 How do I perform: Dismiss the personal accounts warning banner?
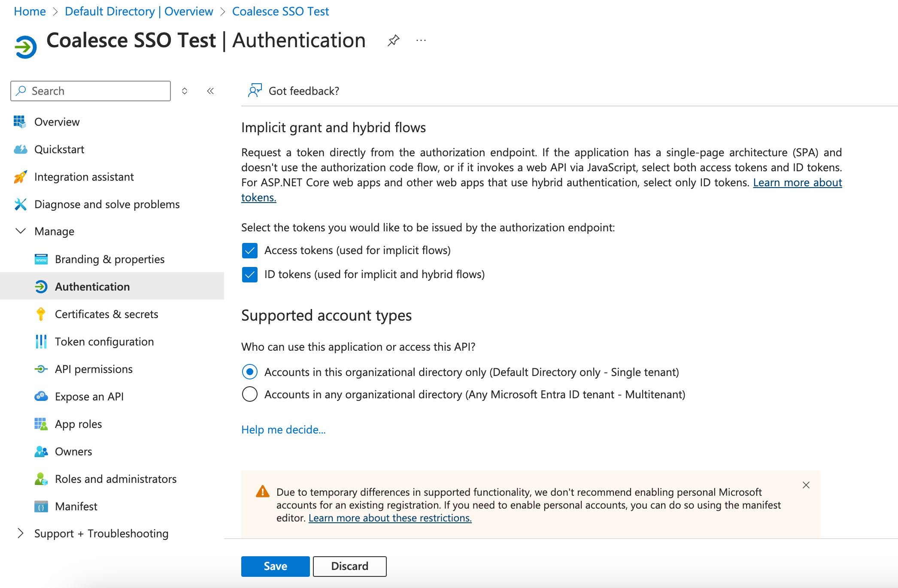click(806, 485)
